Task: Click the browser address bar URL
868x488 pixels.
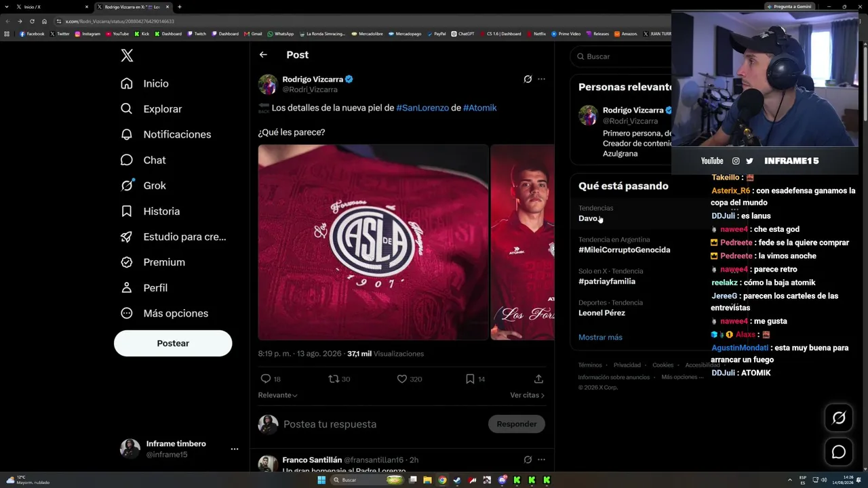Action: pyautogui.click(x=120, y=21)
